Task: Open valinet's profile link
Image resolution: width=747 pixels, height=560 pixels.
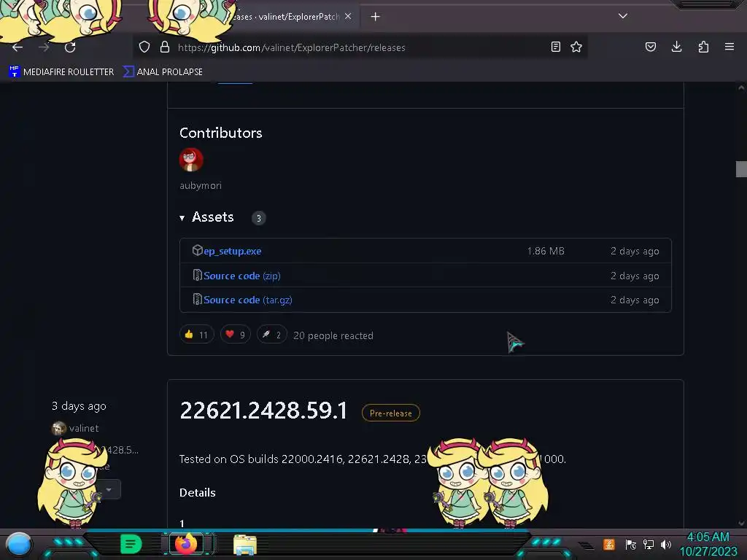Action: tap(84, 428)
